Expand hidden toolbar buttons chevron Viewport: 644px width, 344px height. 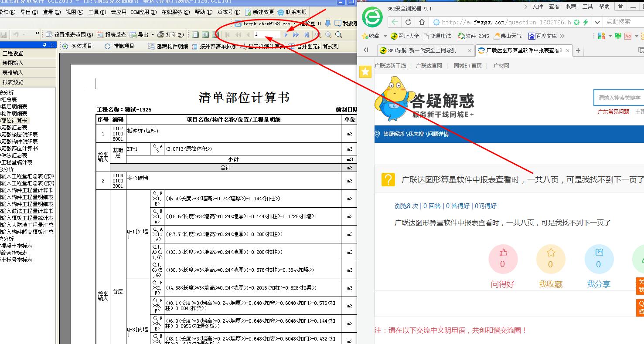[x=37, y=34]
